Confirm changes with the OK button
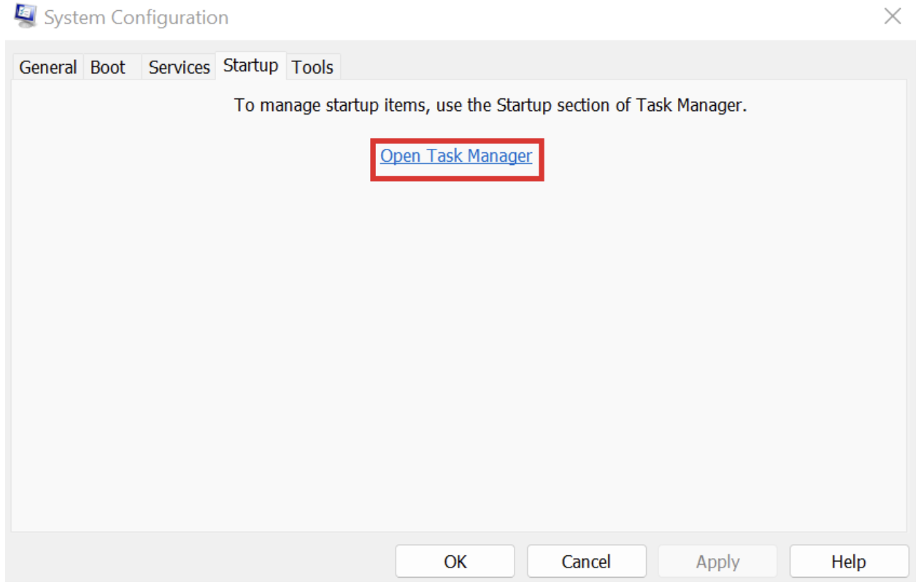This screenshot has width=924, height=585. tap(454, 561)
